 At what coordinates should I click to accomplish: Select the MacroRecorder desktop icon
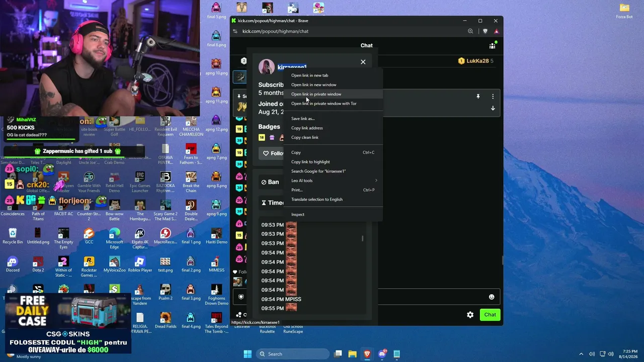(166, 236)
